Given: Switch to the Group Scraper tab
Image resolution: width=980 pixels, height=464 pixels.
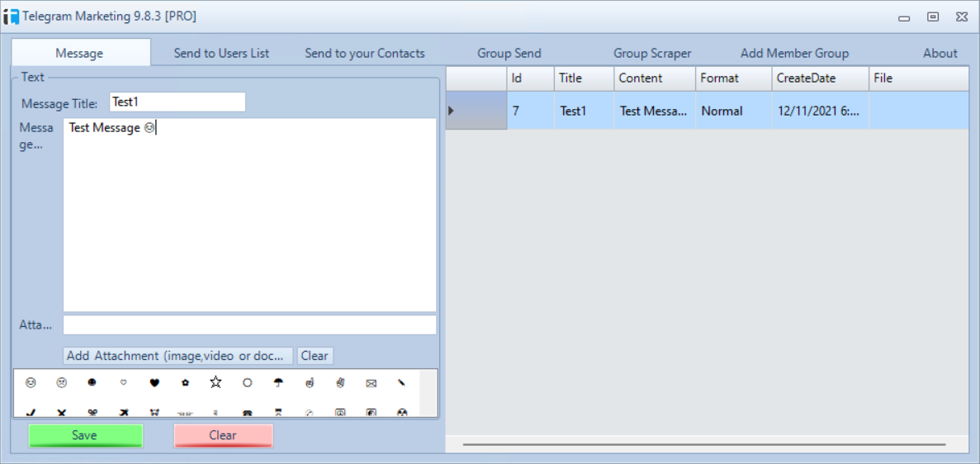Looking at the screenshot, I should pyautogui.click(x=652, y=53).
